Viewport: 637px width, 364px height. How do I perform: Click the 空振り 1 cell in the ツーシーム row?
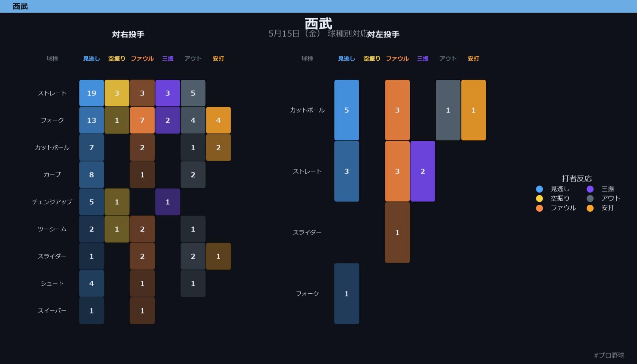pyautogui.click(x=117, y=229)
